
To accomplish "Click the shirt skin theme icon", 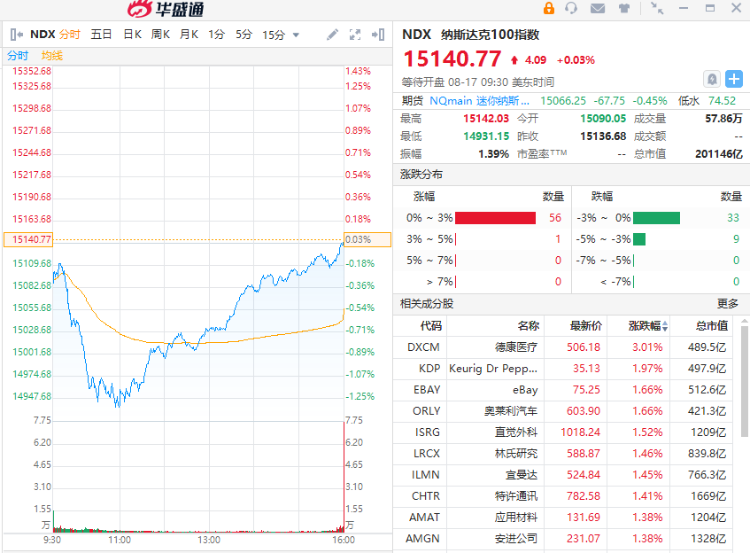I will [x=624, y=9].
